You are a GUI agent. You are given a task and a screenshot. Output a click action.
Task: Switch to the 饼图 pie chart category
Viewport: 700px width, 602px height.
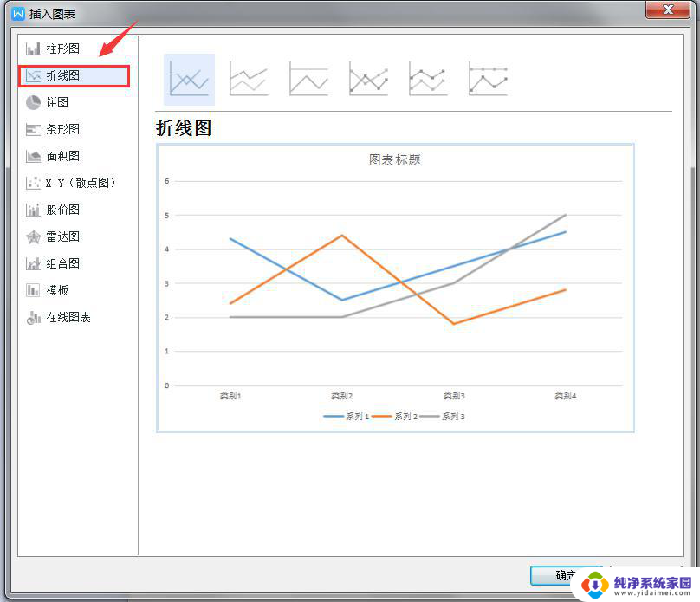57,102
